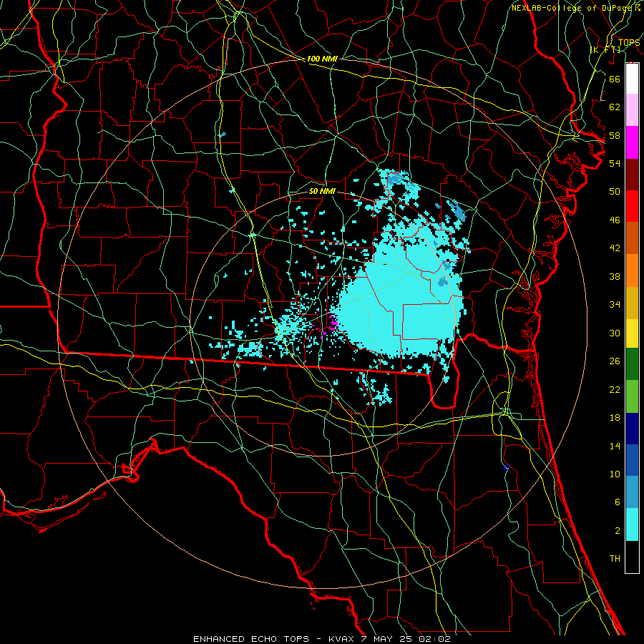Click the 'K FT' legend unit label
The width and height of the screenshot is (644, 644).
click(x=605, y=50)
